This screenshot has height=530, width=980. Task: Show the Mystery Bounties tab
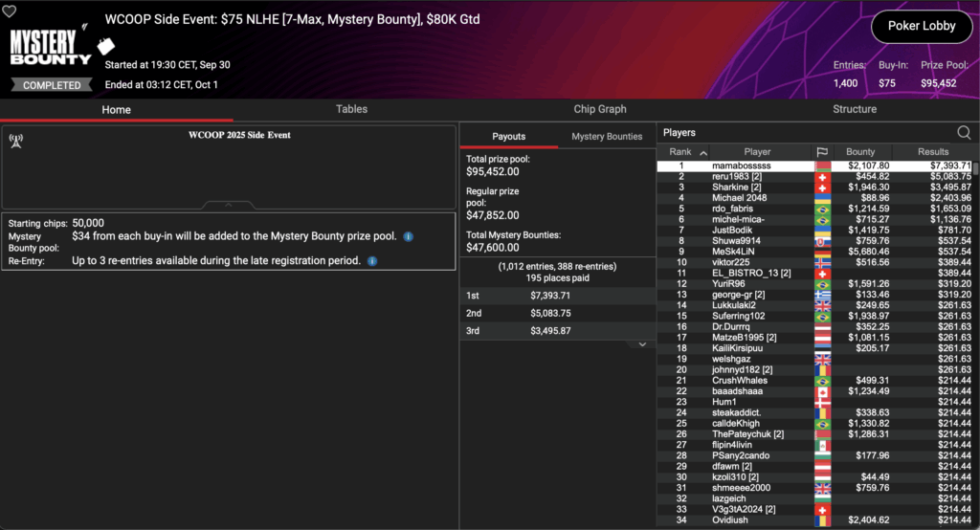[x=607, y=137]
